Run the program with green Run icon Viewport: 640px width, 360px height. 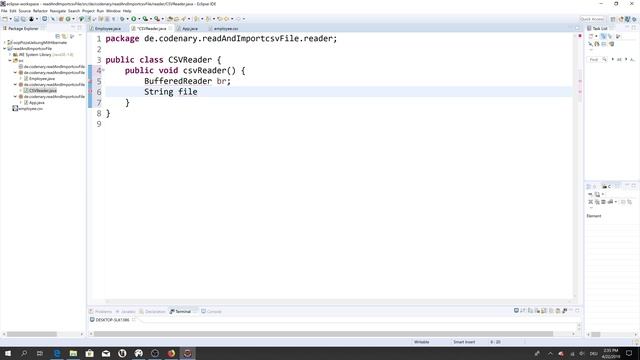(133, 19)
